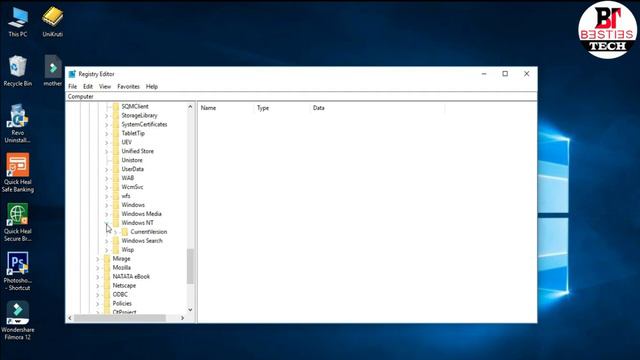
Task: Expand the Windows Search key
Action: (x=107, y=241)
